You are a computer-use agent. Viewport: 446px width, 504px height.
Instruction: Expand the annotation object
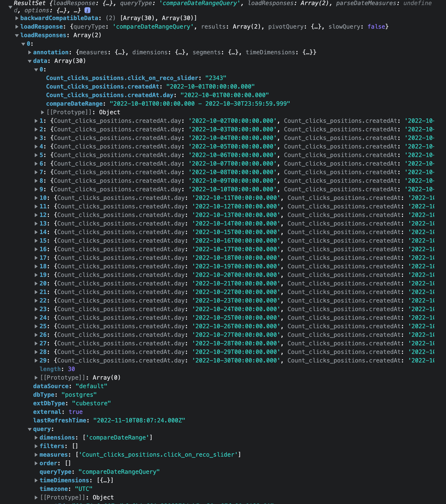pyautogui.click(x=29, y=52)
